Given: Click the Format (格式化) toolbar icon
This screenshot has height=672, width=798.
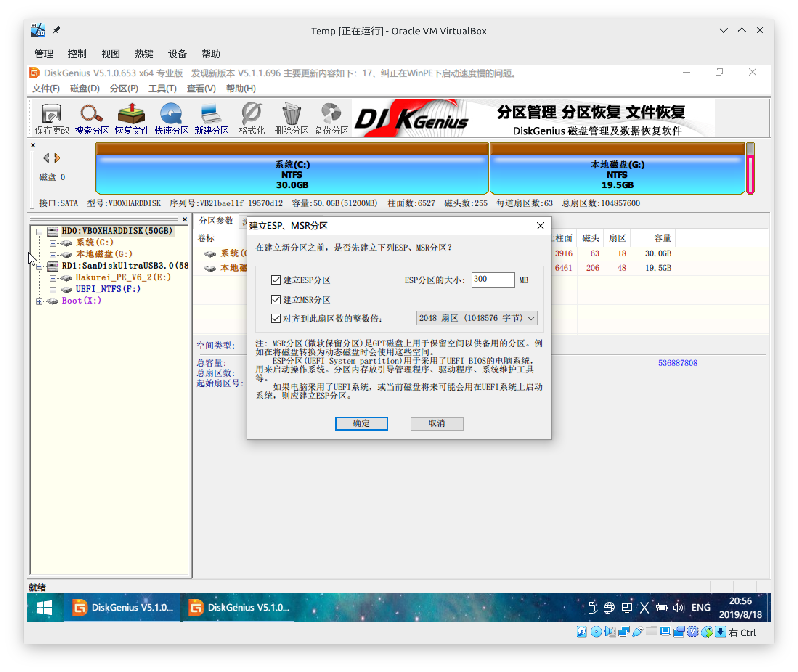Looking at the screenshot, I should (252, 118).
